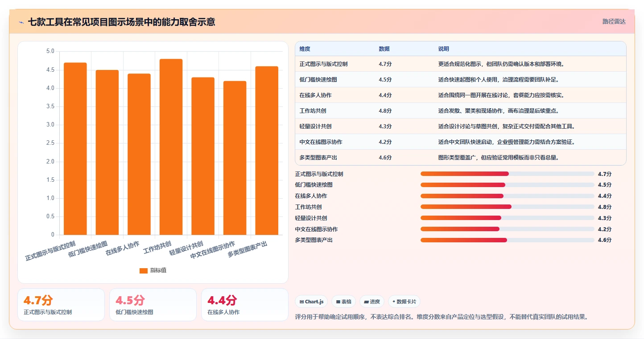Click the 多类型图表产出 progress bar
This screenshot has height=339, width=644.
pos(508,240)
